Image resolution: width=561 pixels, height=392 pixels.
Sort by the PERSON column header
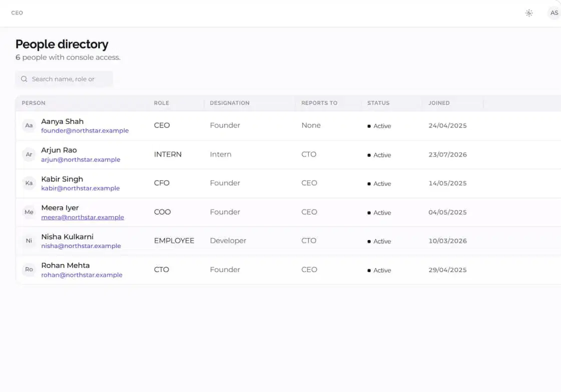(x=33, y=103)
